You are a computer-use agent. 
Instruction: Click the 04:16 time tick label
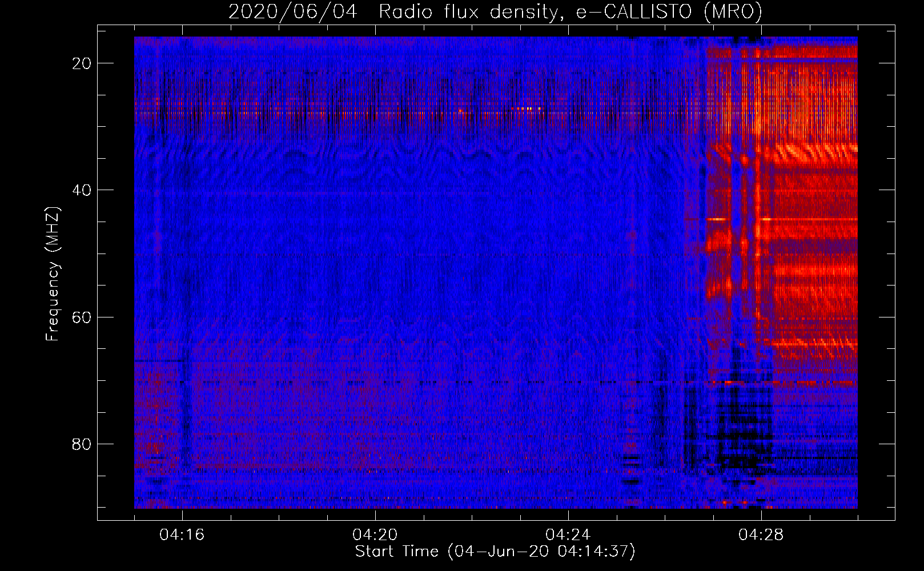pyautogui.click(x=182, y=535)
